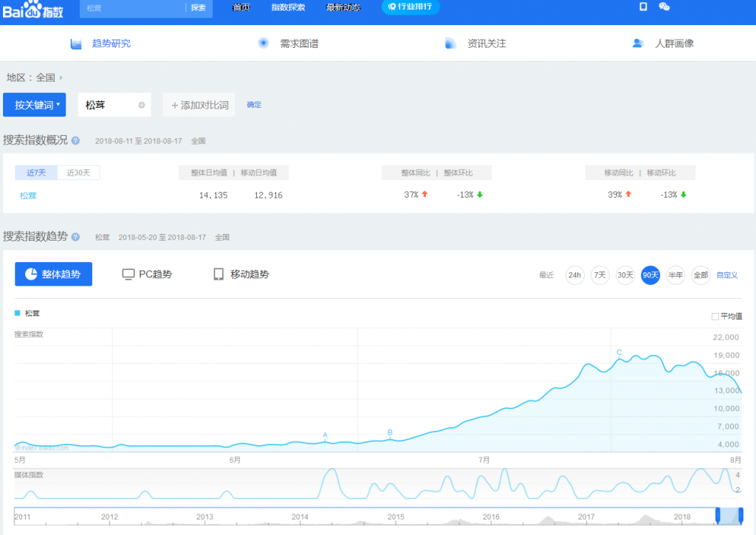Click the right handle of timeline range slider

click(x=741, y=516)
